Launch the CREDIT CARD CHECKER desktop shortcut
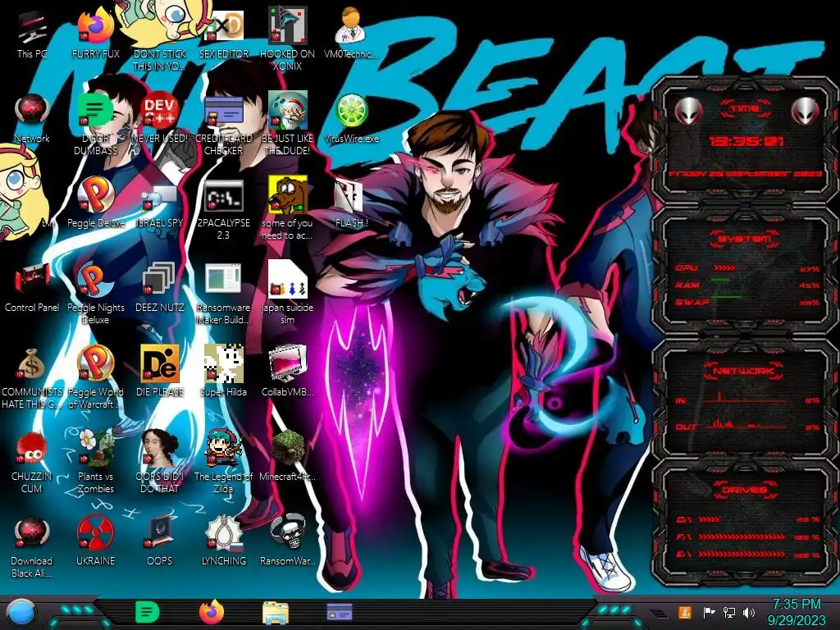This screenshot has height=630, width=840. [x=223, y=111]
